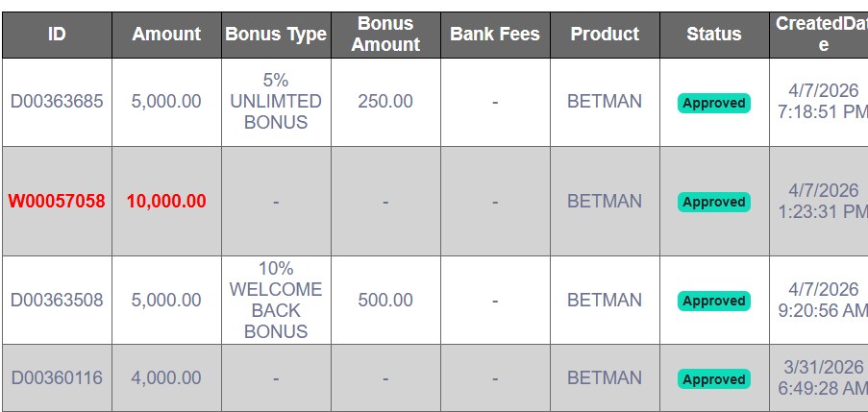Select transaction ID D00360116
This screenshot has width=868, height=412.
click(57, 378)
